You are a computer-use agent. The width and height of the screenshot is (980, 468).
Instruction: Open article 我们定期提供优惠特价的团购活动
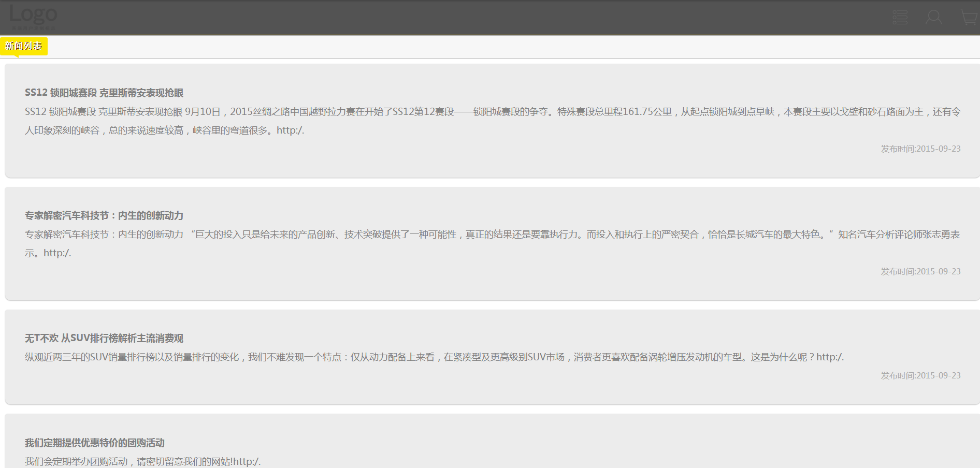click(x=95, y=443)
